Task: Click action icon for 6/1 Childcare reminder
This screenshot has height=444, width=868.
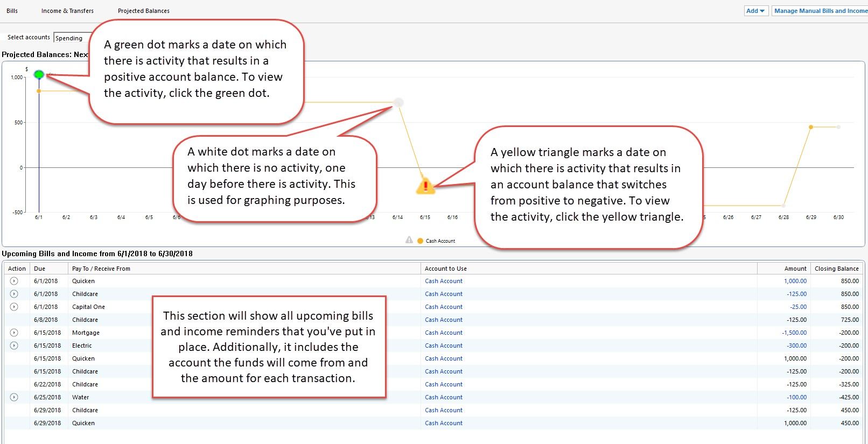Action: click(x=14, y=294)
